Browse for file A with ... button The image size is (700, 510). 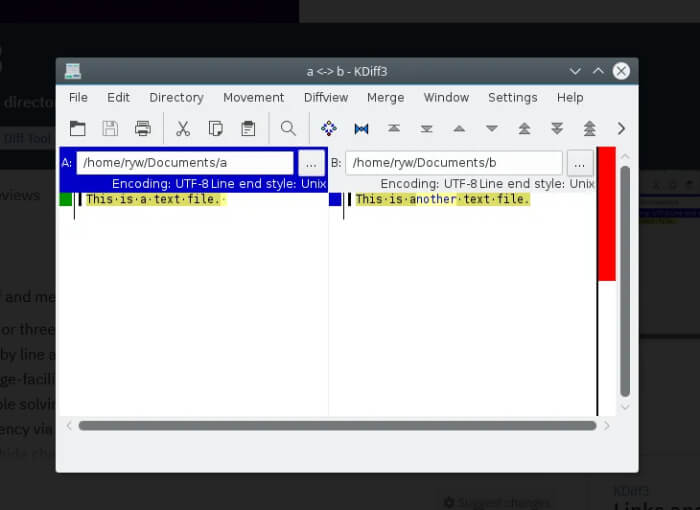point(311,163)
